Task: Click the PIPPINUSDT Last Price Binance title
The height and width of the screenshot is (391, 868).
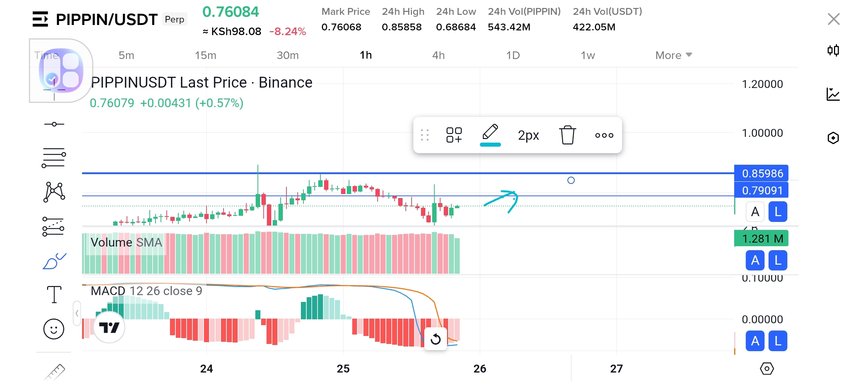Action: [201, 83]
